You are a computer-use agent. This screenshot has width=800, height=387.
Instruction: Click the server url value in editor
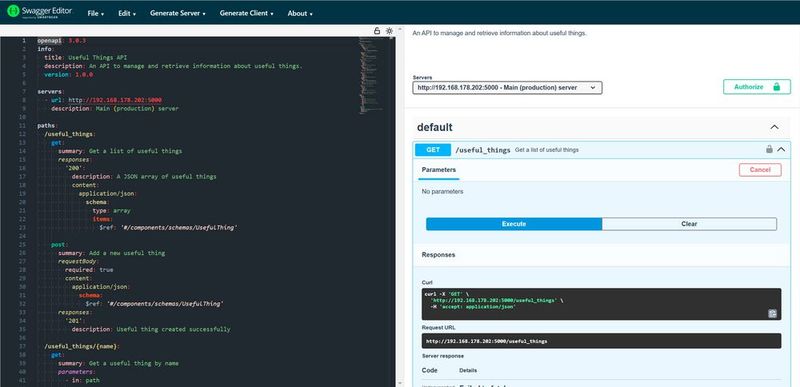point(115,100)
